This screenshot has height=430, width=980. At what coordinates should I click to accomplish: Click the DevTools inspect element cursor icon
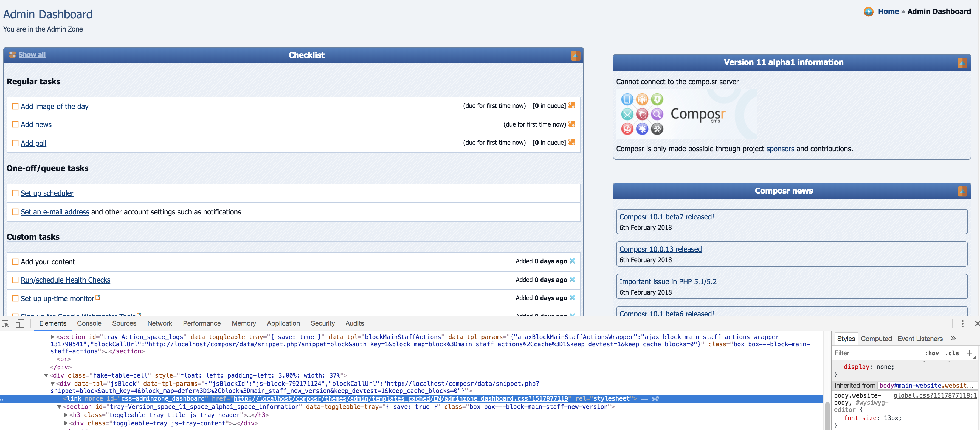[6, 323]
